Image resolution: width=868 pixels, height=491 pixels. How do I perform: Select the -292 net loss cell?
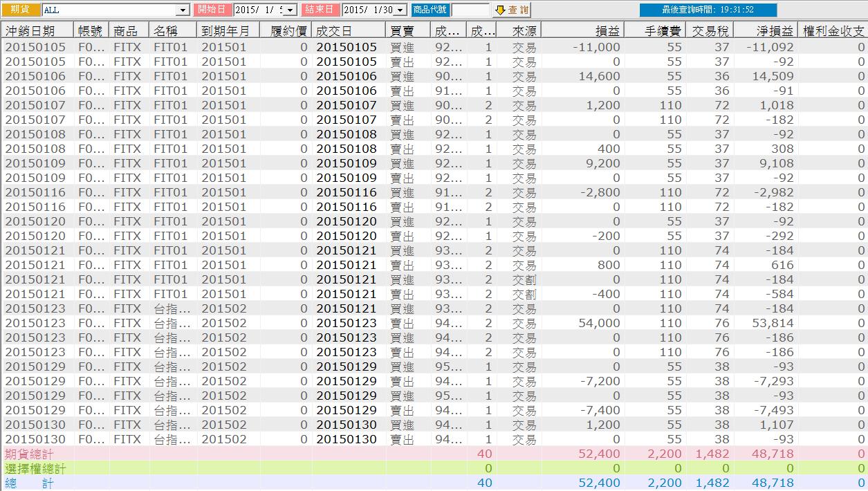coord(779,236)
